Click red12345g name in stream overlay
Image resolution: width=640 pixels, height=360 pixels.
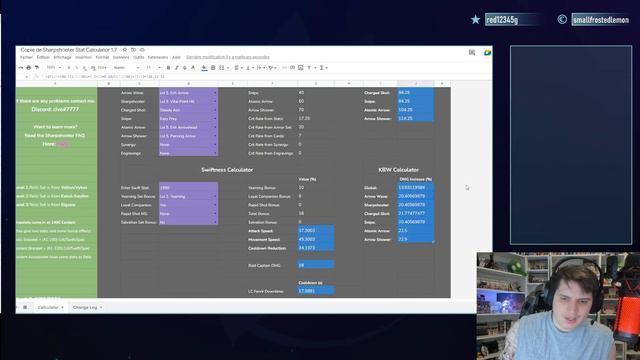(x=502, y=20)
